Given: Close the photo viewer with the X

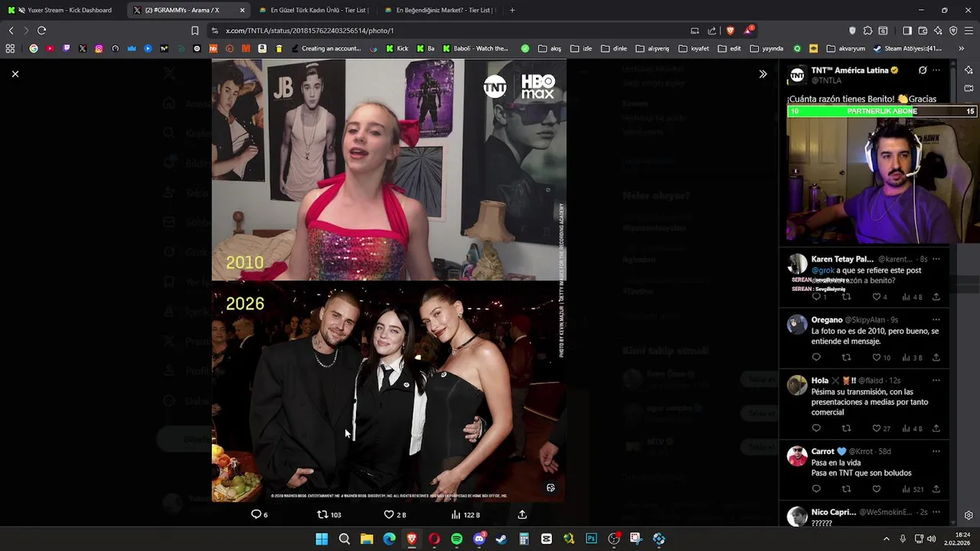Looking at the screenshot, I should point(15,74).
